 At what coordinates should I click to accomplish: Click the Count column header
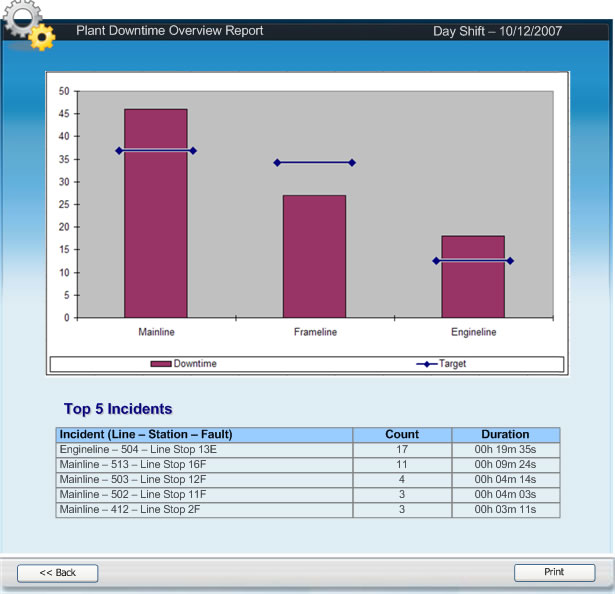[x=402, y=435]
